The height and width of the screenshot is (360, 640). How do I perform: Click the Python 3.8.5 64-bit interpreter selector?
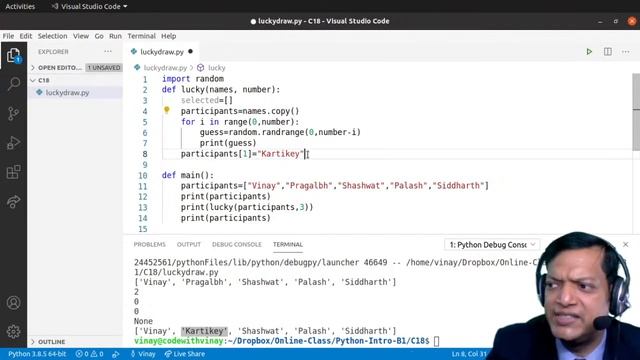coord(37,354)
